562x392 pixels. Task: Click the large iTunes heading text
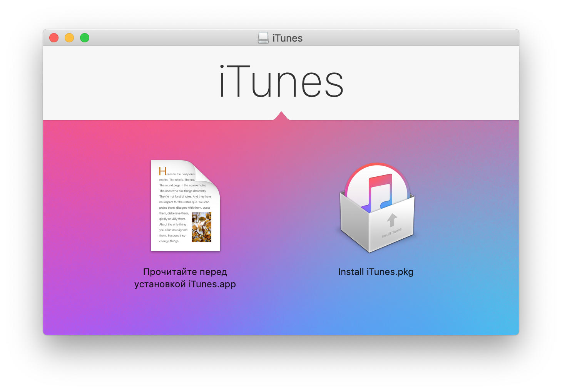281,82
